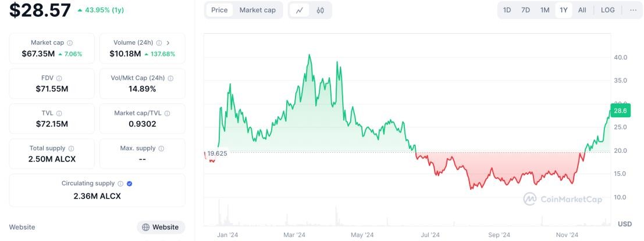The width and height of the screenshot is (644, 241).
Task: Show TVL info tooltip
Action: coord(59,113)
